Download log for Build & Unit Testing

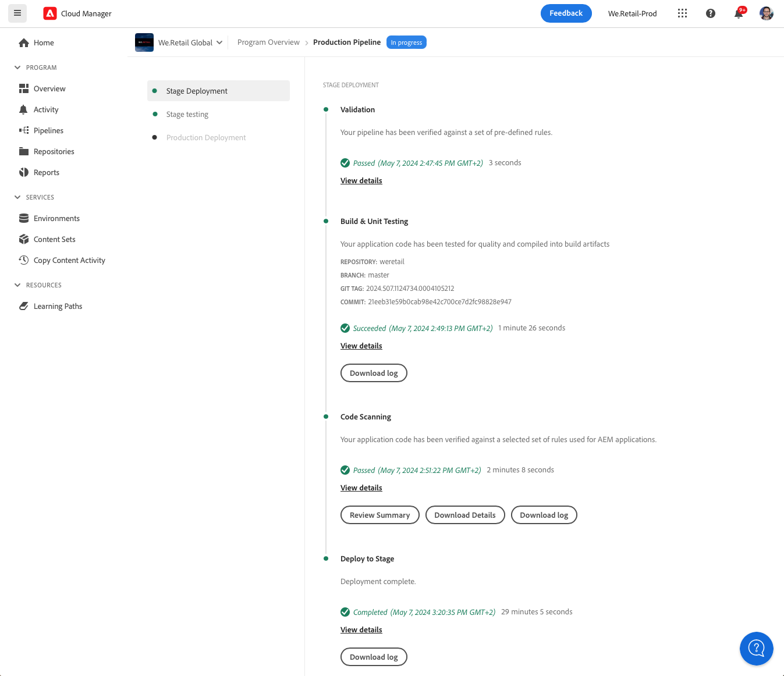coord(374,373)
